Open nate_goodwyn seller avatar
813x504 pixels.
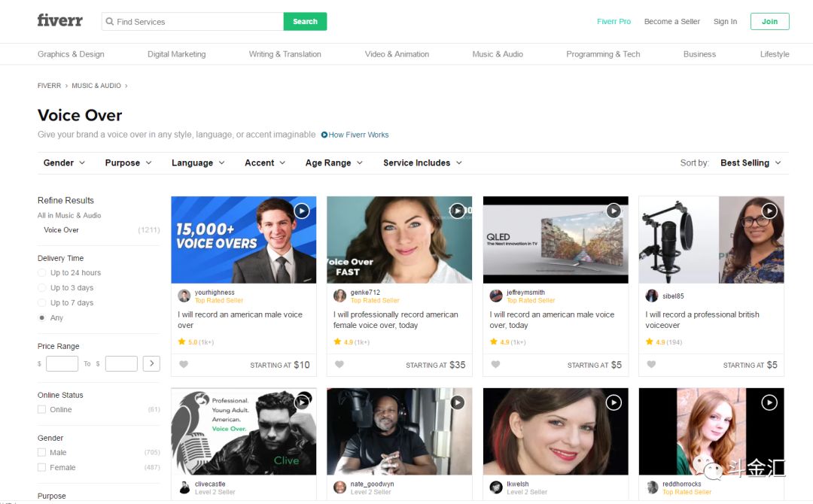click(x=340, y=487)
